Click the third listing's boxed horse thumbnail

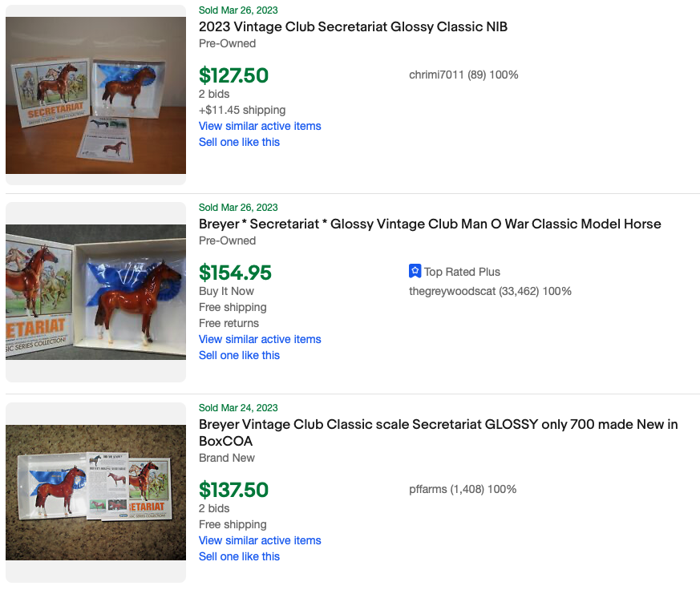pyautogui.click(x=95, y=492)
